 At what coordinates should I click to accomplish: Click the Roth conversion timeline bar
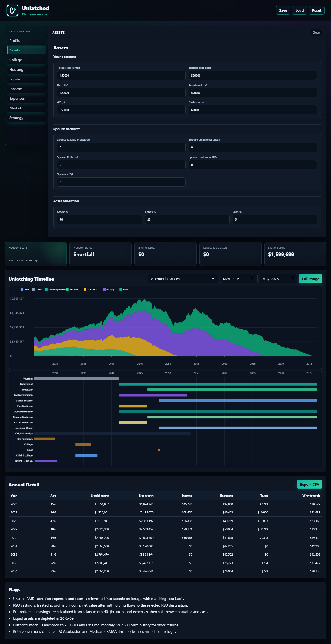click(x=153, y=395)
